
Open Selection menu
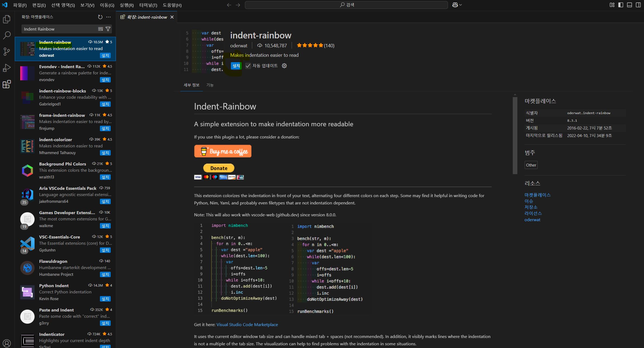coord(63,5)
